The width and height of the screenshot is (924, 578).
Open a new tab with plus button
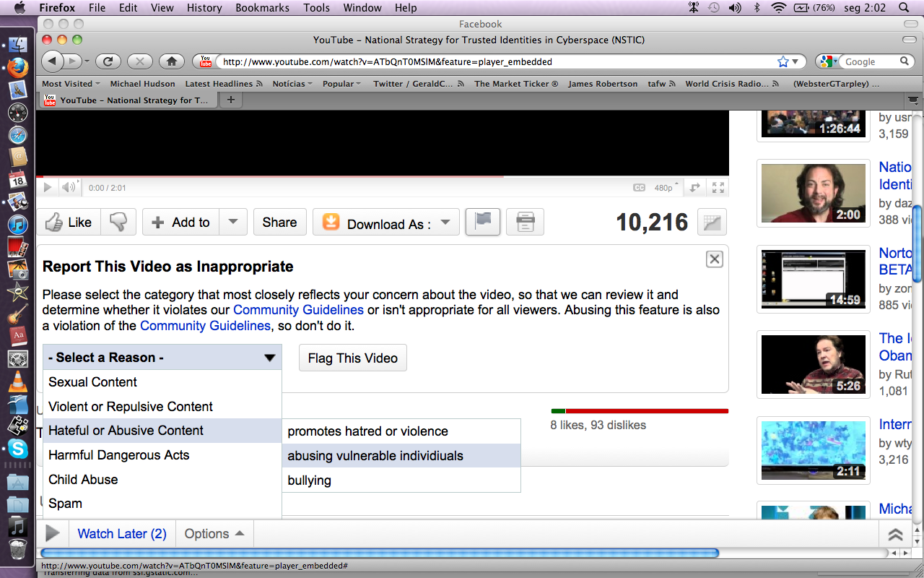230,100
